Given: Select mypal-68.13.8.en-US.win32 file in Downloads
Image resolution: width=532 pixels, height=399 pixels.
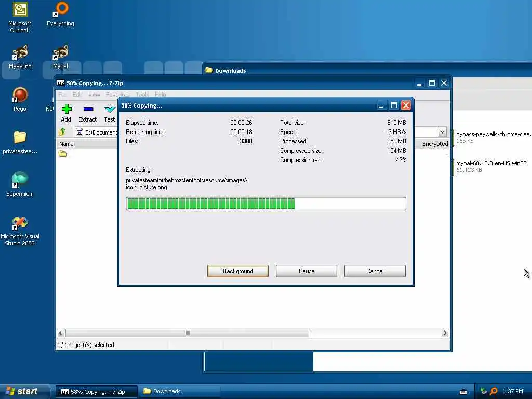Looking at the screenshot, I should click(490, 166).
